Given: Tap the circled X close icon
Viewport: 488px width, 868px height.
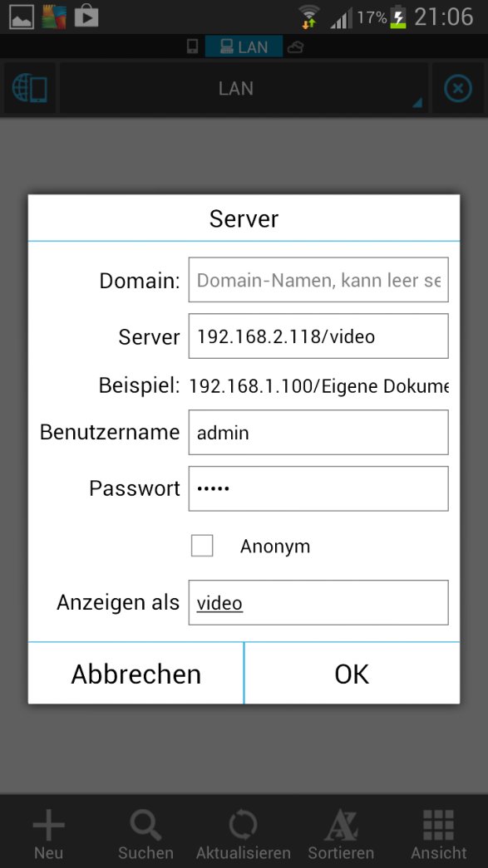Looking at the screenshot, I should 458,89.
